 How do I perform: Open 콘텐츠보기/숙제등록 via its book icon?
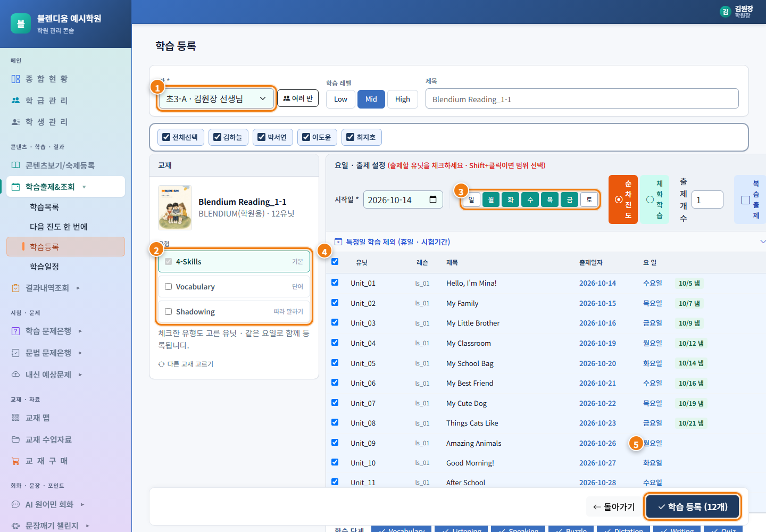tap(16, 165)
